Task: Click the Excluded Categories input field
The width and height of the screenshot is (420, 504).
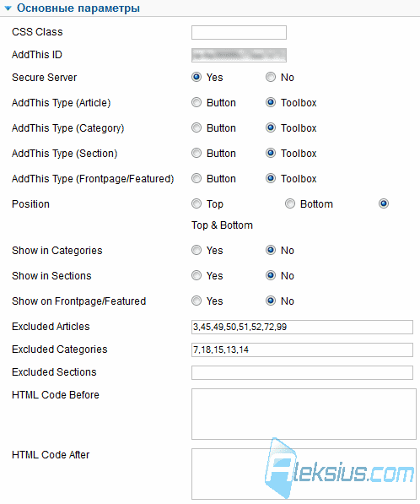Action: click(x=302, y=350)
